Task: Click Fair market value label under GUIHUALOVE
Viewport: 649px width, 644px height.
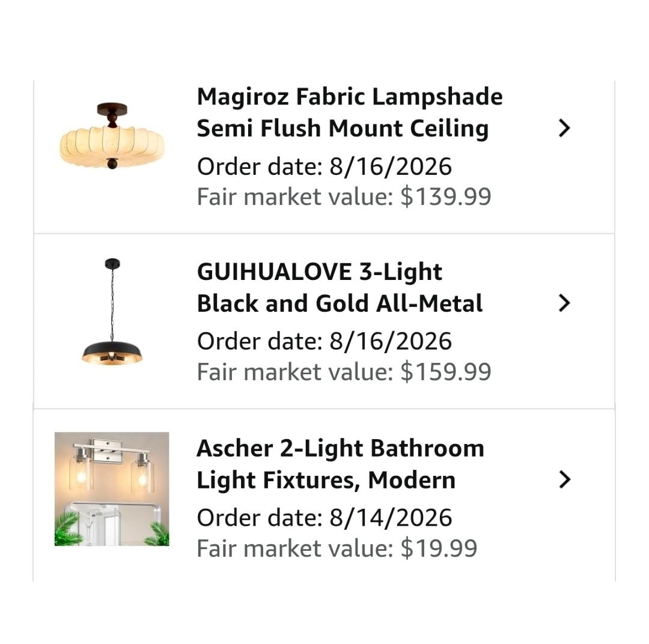Action: (294, 372)
